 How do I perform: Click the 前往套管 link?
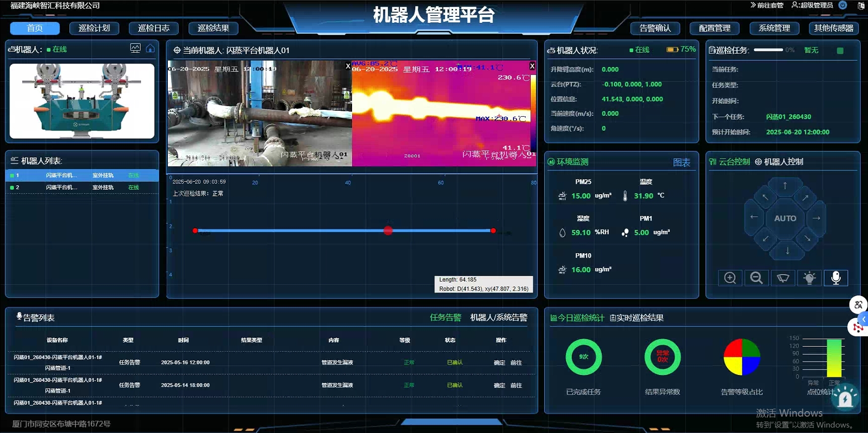(767, 5)
